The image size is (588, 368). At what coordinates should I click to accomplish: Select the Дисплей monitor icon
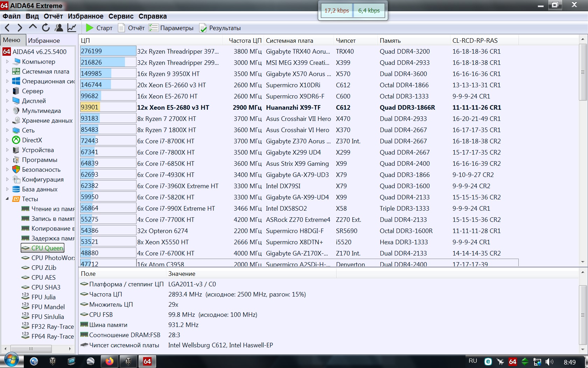coord(16,101)
